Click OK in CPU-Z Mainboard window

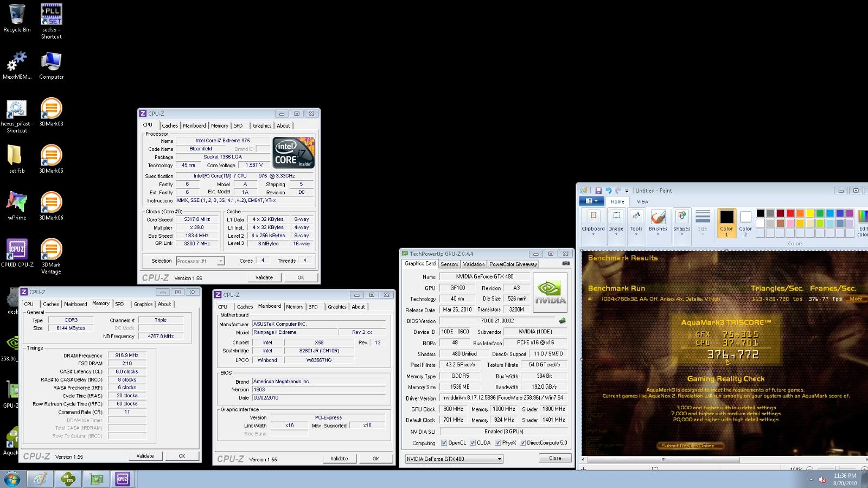tap(375, 459)
